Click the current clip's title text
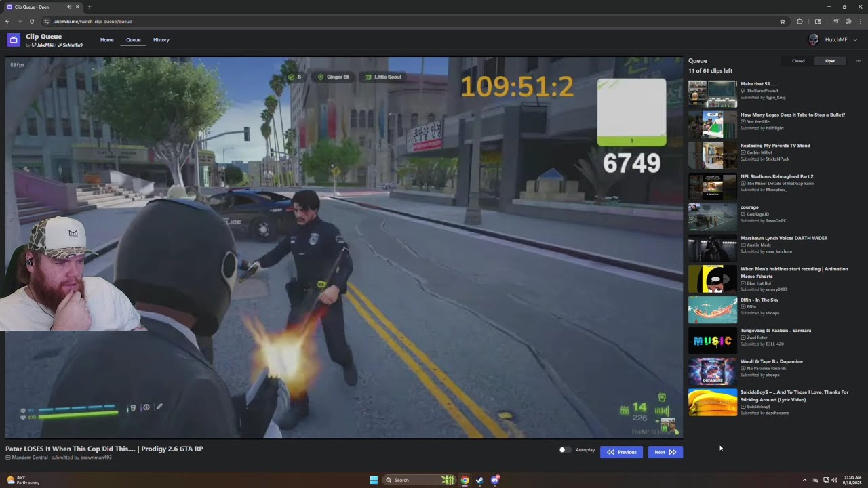This screenshot has width=868, height=488. pos(104,449)
